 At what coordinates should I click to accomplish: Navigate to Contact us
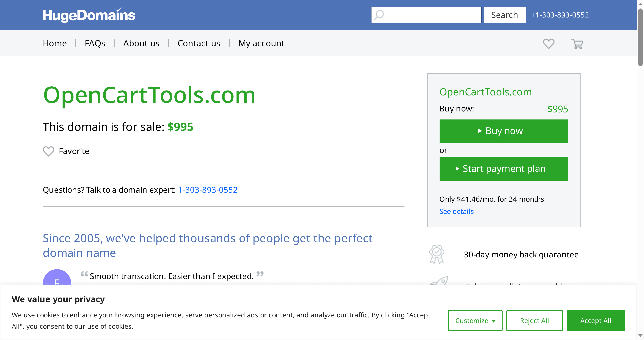pos(199,43)
